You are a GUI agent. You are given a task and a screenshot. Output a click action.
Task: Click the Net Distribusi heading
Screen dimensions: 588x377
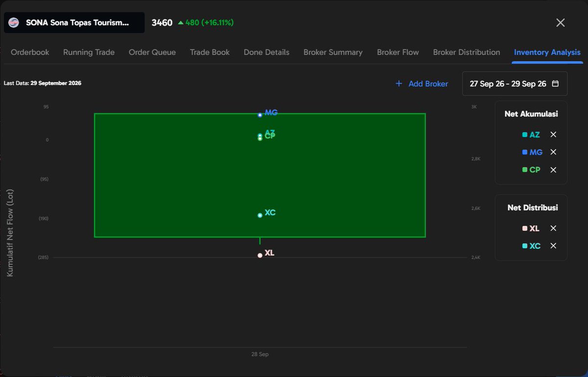[533, 207]
